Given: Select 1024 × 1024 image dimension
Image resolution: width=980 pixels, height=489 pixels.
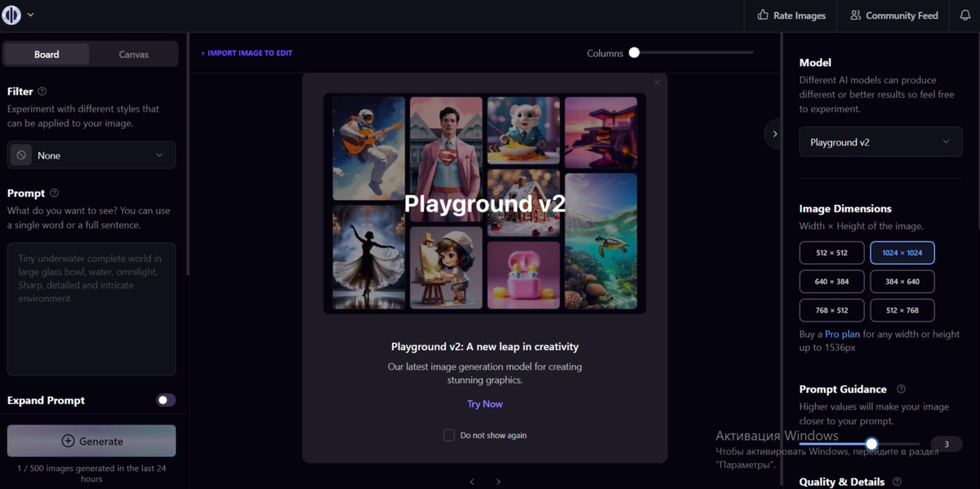Looking at the screenshot, I should click(x=902, y=253).
